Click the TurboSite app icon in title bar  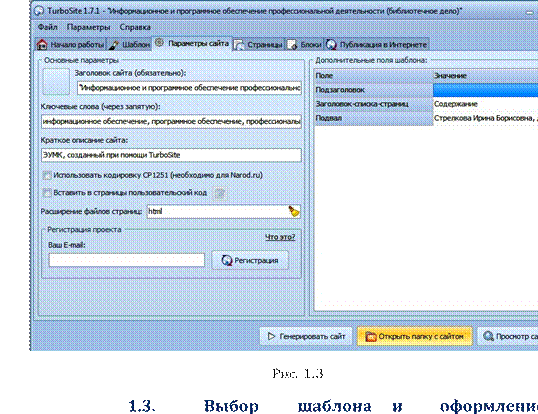pyautogui.click(x=39, y=11)
